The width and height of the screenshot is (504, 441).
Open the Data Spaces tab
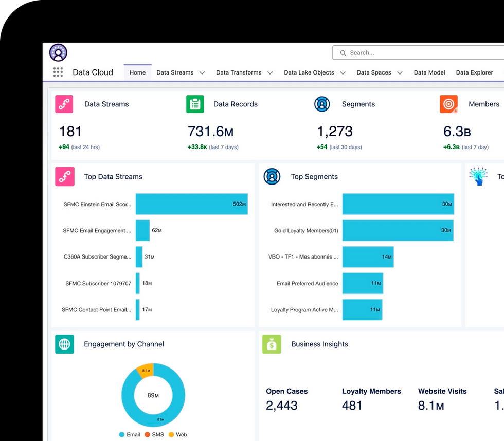(x=374, y=72)
